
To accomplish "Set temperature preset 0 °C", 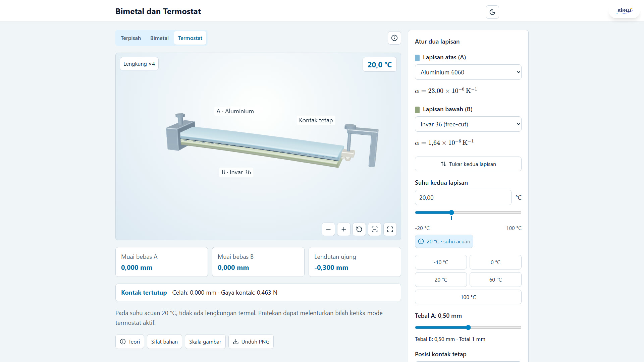I will pyautogui.click(x=495, y=262).
